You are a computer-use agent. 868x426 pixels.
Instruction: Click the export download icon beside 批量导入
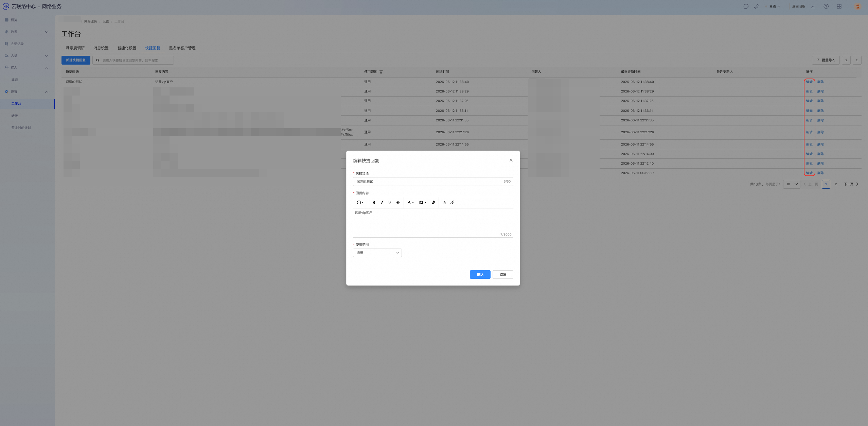tap(846, 60)
